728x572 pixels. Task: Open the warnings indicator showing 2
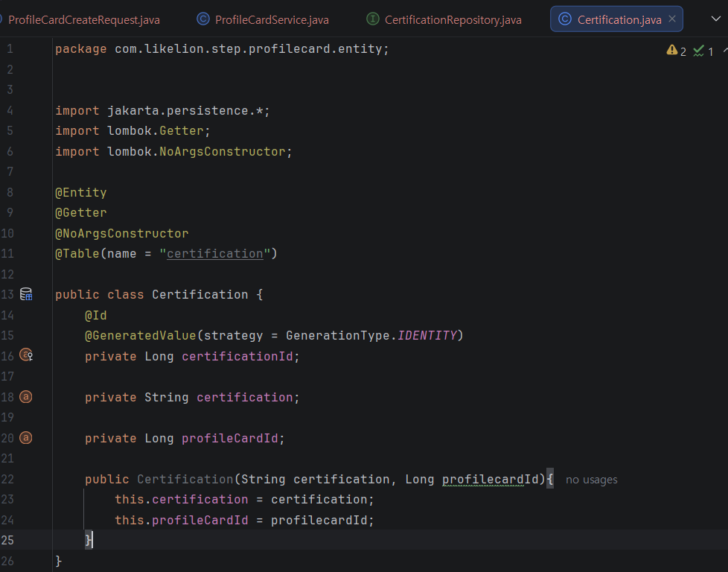point(677,51)
